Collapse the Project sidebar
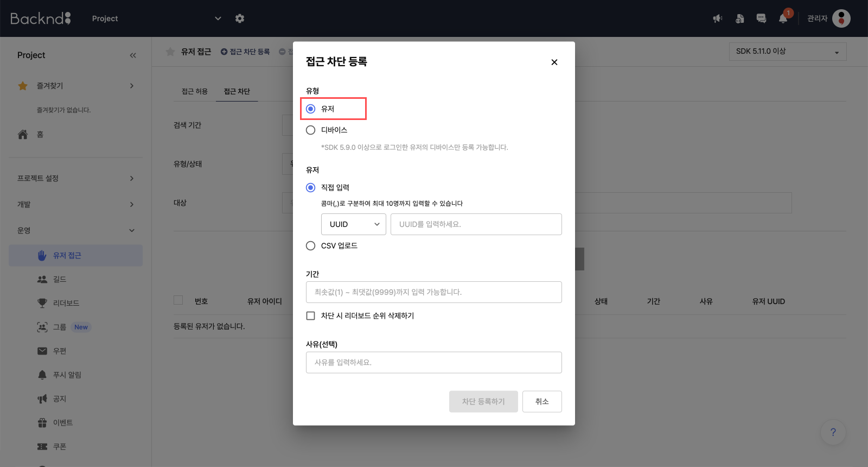The width and height of the screenshot is (868, 467). [133, 55]
